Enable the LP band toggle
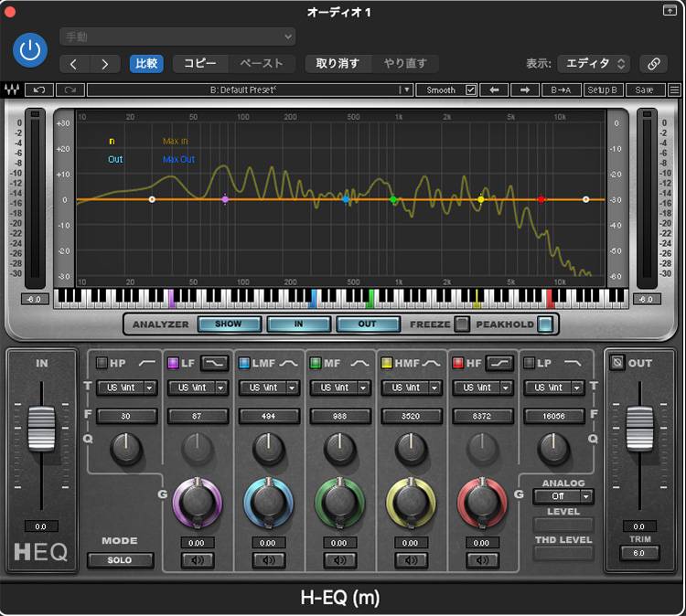This screenshot has width=686, height=616. pos(529,363)
